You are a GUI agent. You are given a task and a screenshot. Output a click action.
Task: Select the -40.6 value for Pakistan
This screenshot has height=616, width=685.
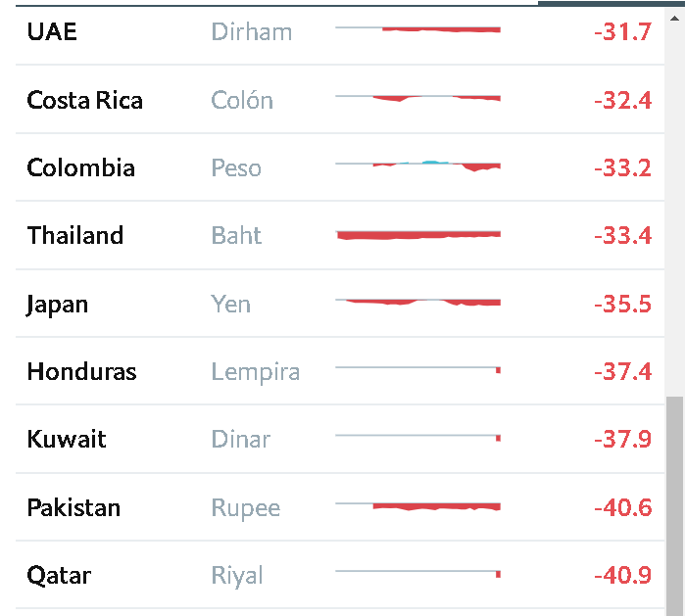click(x=622, y=508)
